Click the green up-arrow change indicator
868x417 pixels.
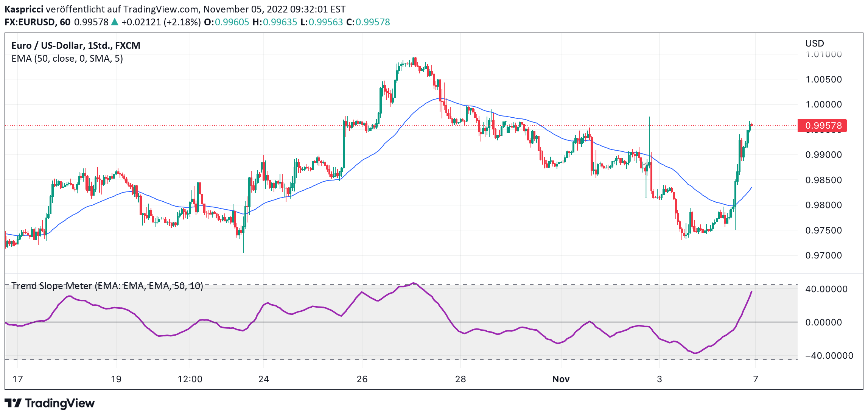point(115,22)
